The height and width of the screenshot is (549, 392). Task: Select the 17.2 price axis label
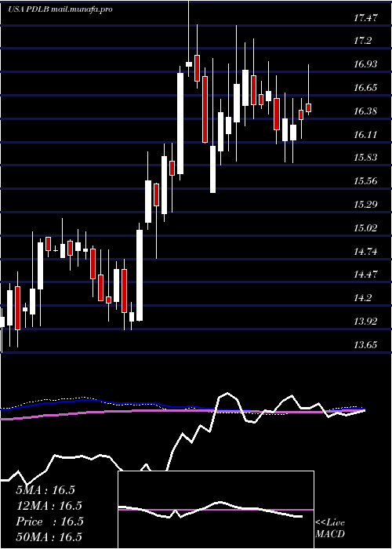pyautogui.click(x=362, y=42)
